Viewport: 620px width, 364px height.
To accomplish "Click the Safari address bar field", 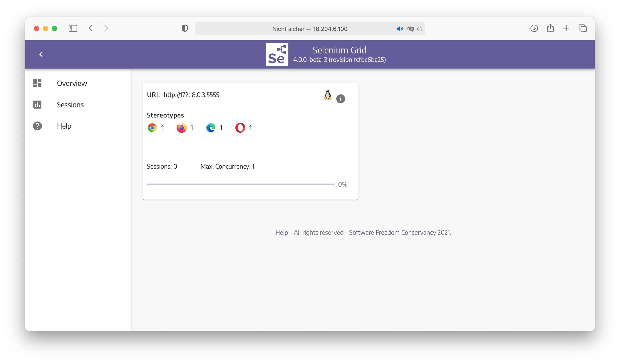I will tap(310, 29).
